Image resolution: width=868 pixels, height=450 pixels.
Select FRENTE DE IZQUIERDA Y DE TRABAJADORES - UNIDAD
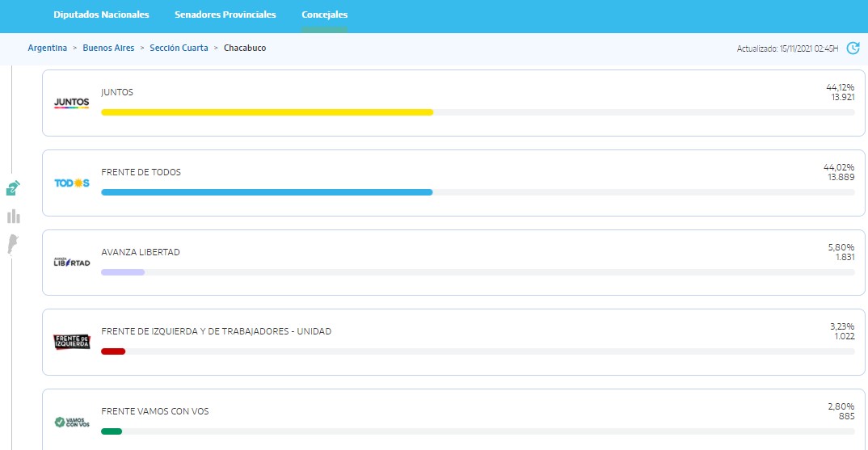pyautogui.click(x=216, y=331)
